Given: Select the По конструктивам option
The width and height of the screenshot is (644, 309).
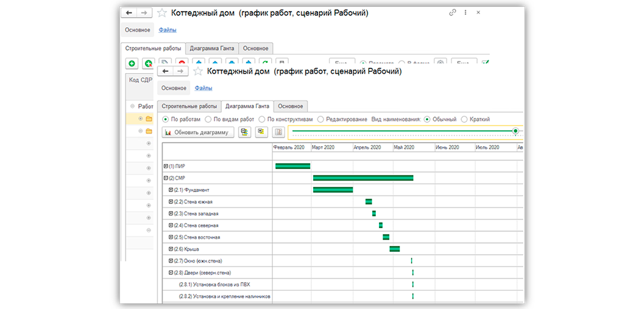Looking at the screenshot, I should [286, 119].
